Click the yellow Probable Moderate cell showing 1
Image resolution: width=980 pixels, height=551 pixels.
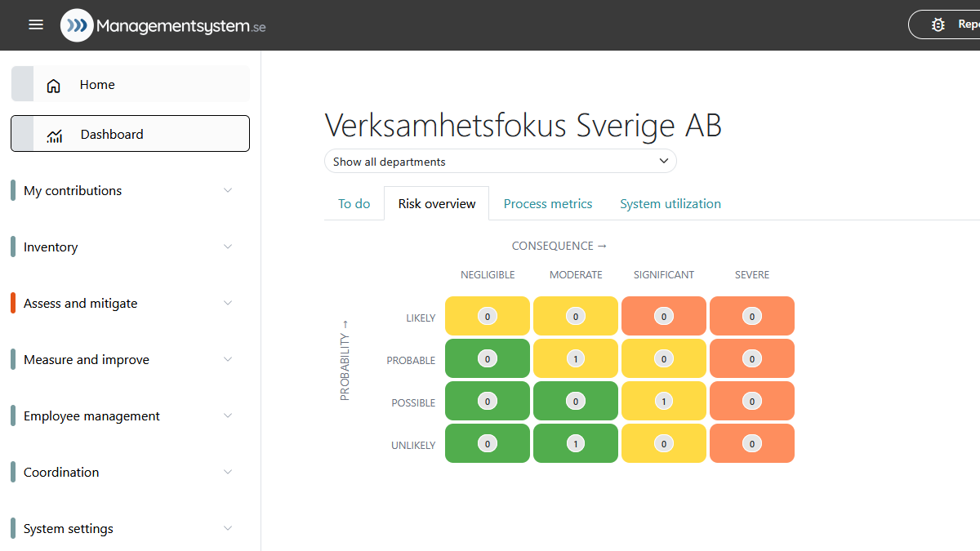[x=576, y=358]
